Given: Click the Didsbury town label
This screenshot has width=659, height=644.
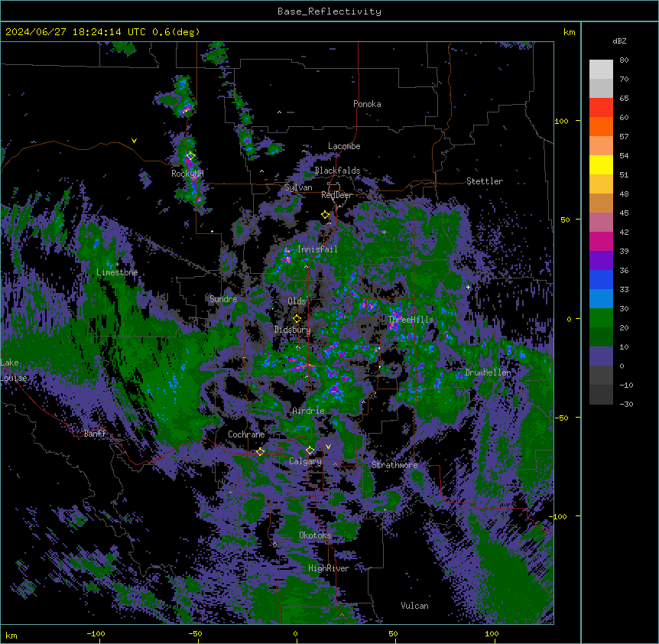Looking at the screenshot, I should click(293, 330).
